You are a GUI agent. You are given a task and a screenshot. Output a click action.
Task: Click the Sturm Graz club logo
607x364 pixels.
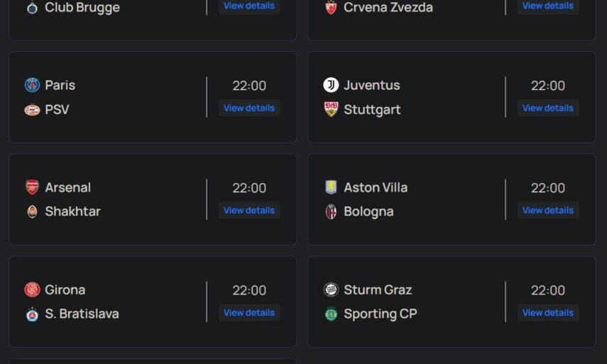[x=331, y=289]
